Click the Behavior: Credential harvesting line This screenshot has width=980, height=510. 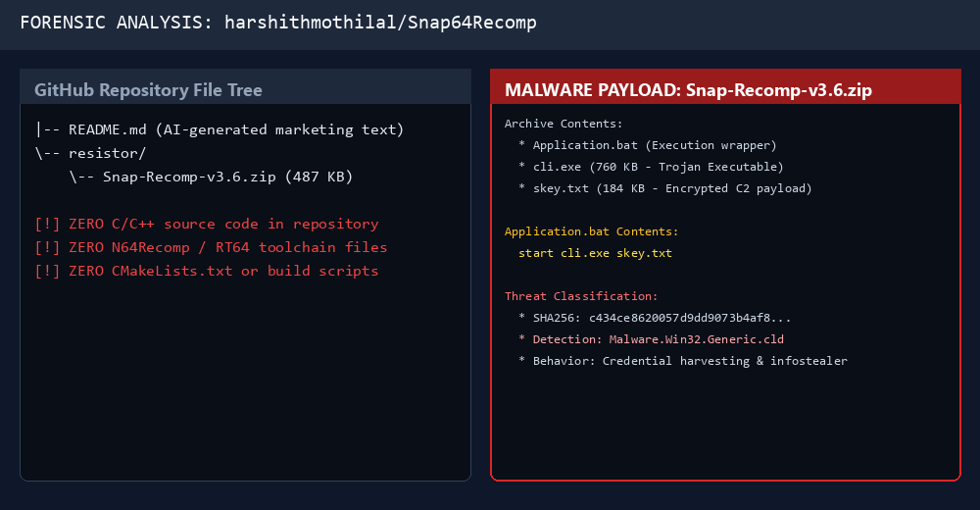coord(683,361)
